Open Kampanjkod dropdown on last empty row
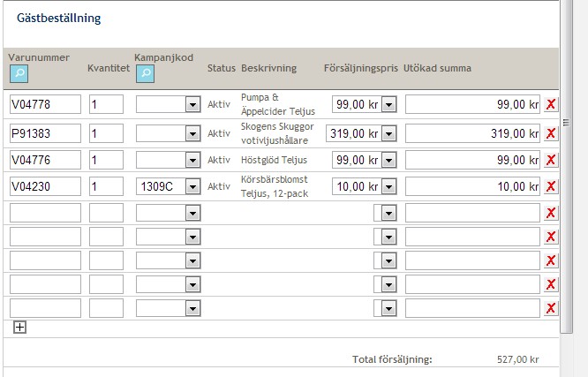This screenshot has height=377, width=588. tap(192, 308)
